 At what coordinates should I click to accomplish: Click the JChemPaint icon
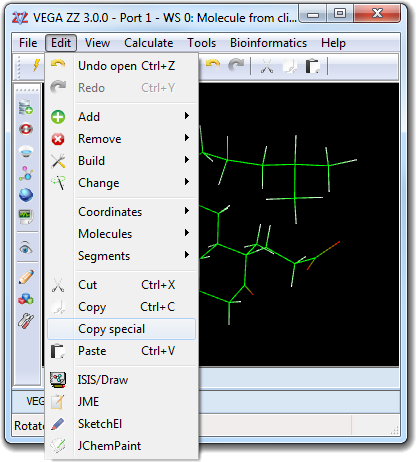58,446
